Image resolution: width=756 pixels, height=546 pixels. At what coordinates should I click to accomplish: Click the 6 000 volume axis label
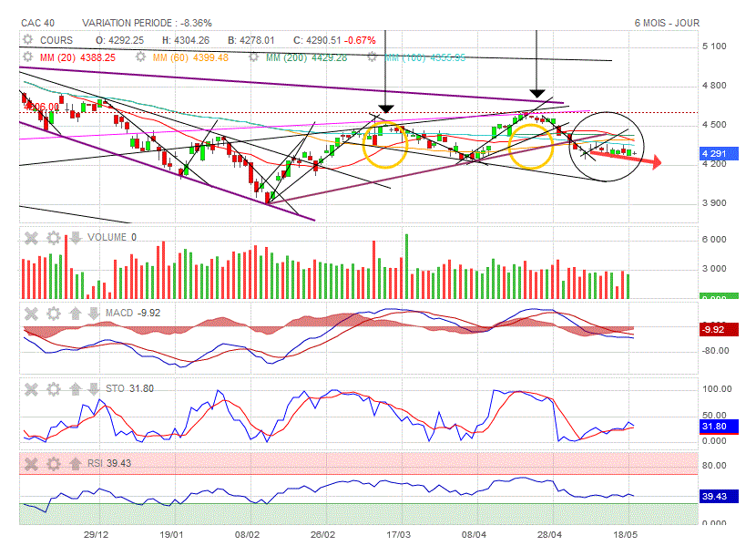pyautogui.click(x=714, y=240)
